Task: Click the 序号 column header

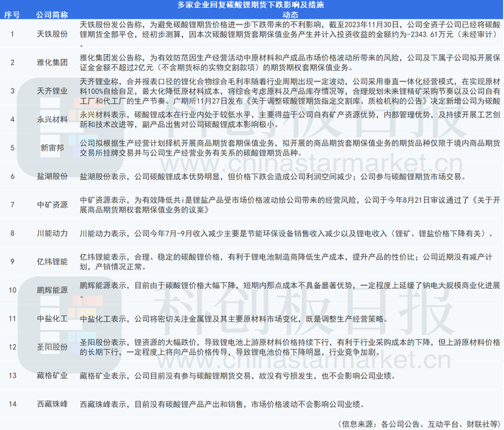Action: [x=12, y=15]
